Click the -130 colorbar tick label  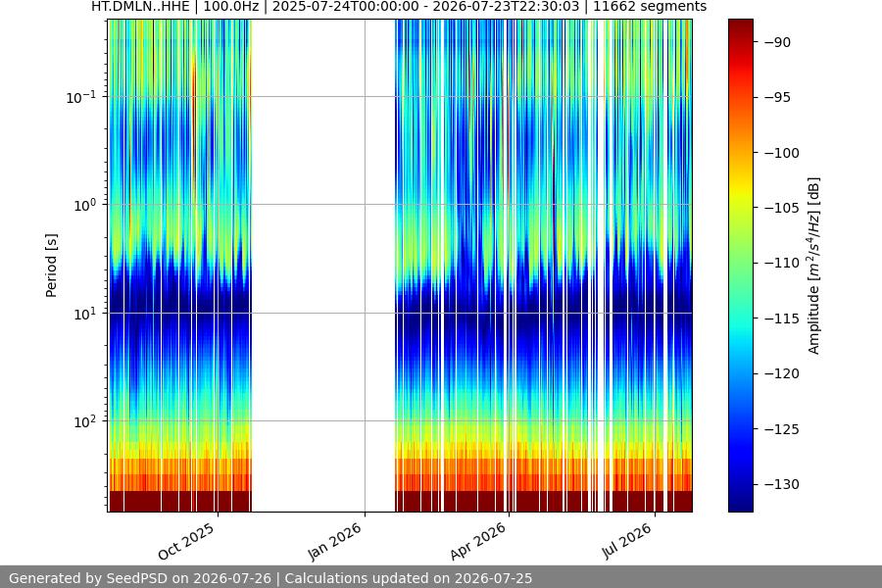tap(782, 484)
